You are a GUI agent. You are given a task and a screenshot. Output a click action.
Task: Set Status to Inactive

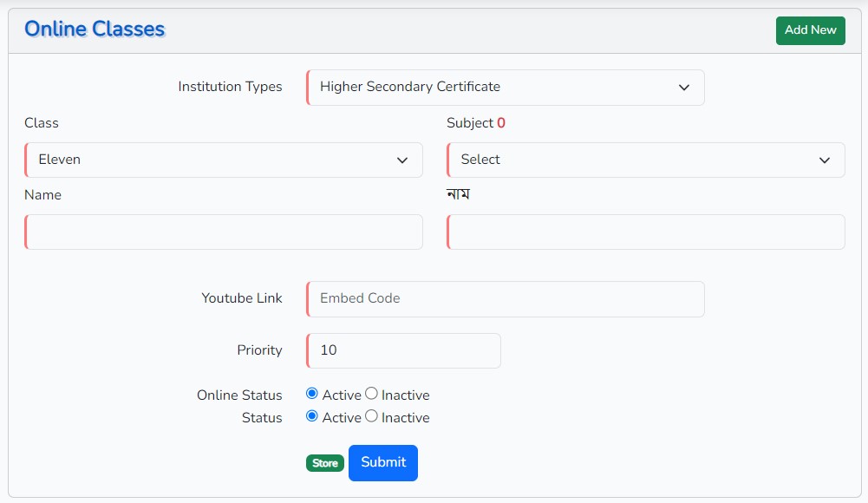coord(371,416)
